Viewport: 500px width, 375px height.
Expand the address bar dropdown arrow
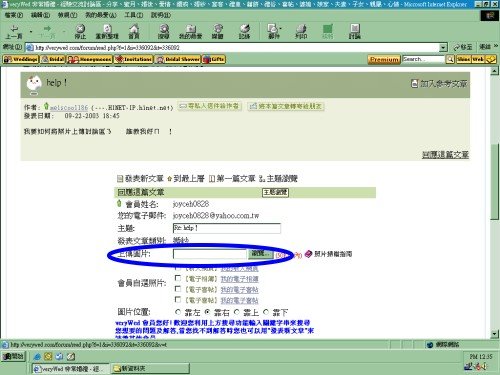(443, 48)
